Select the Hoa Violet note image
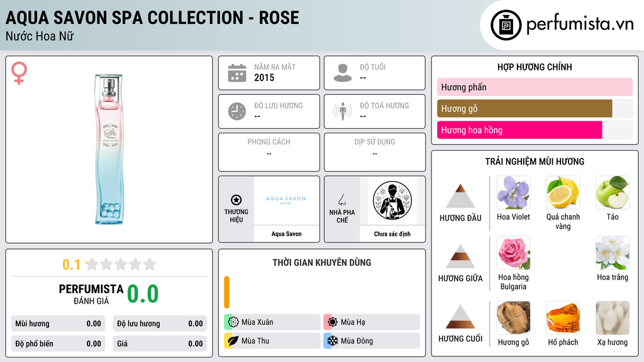This screenshot has height=362, width=644. 513,192
